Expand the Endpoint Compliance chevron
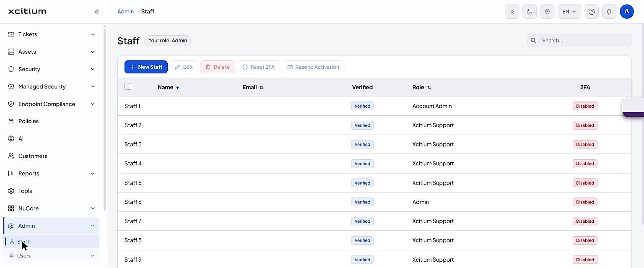Image resolution: width=644 pixels, height=268 pixels. pyautogui.click(x=93, y=104)
